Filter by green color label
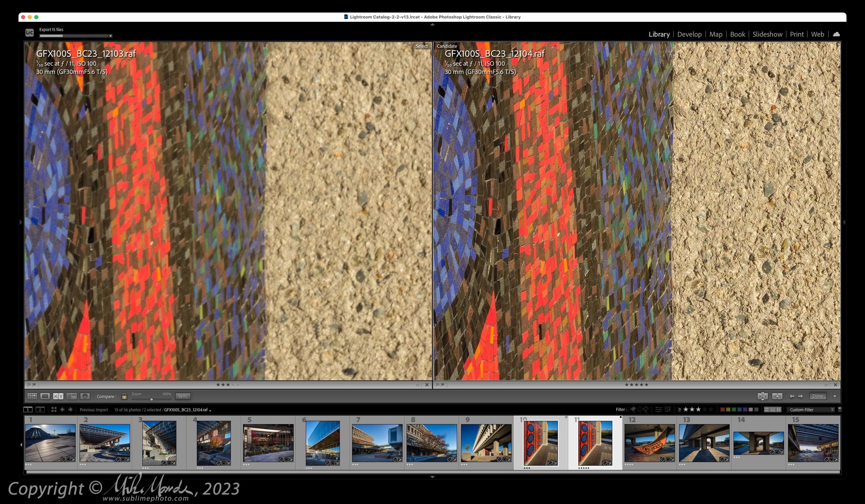Viewport: 865px width, 504px height. click(x=734, y=410)
